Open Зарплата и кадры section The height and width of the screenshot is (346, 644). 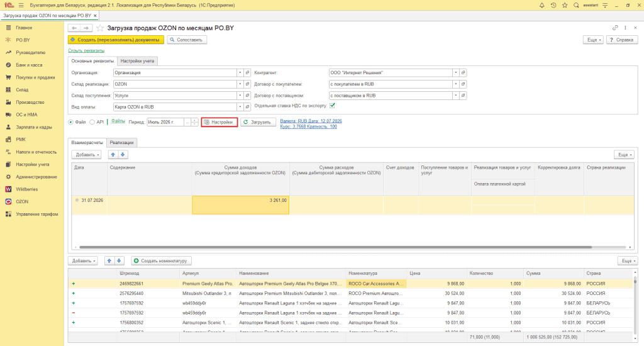coord(34,127)
